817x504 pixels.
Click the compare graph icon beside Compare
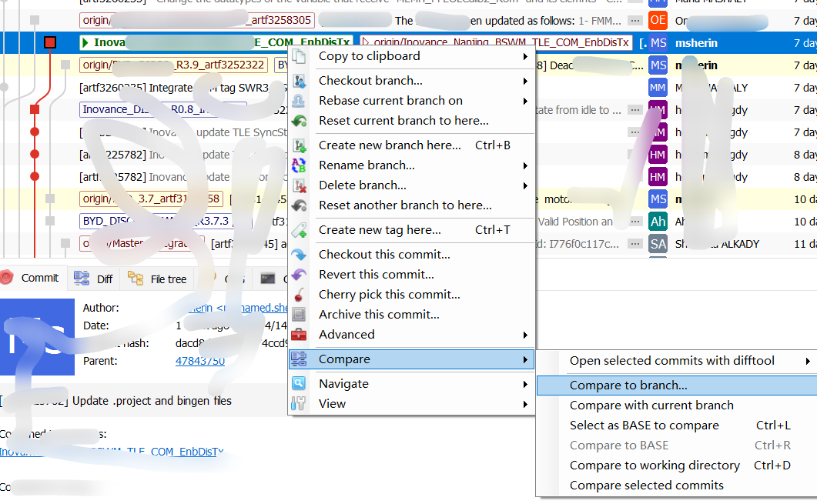pyautogui.click(x=299, y=359)
